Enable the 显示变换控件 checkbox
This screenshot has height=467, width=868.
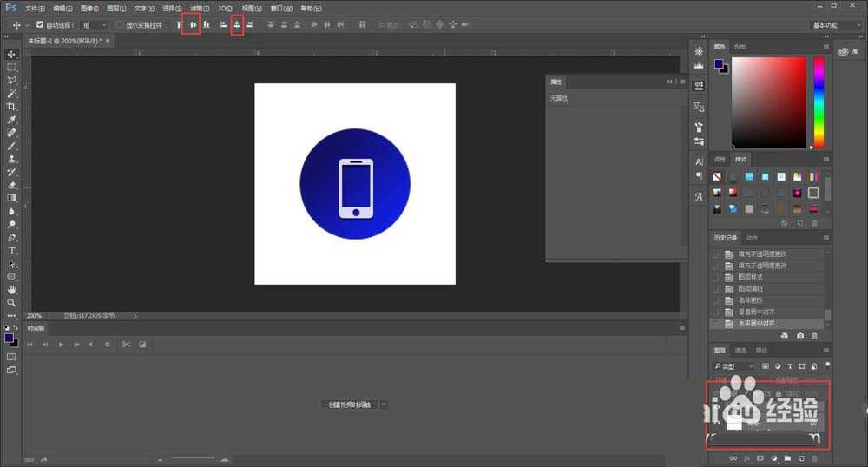pos(120,25)
